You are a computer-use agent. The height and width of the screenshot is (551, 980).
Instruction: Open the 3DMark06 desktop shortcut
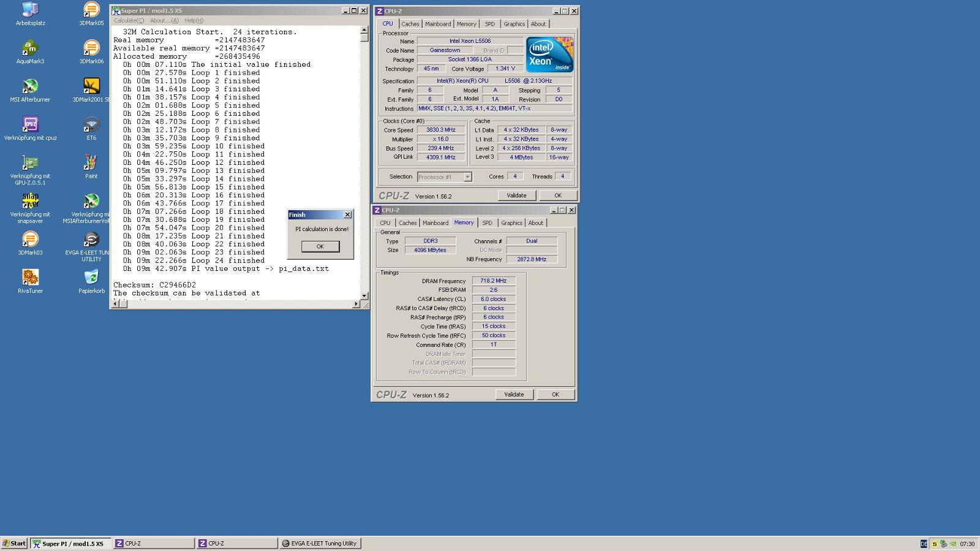91,48
